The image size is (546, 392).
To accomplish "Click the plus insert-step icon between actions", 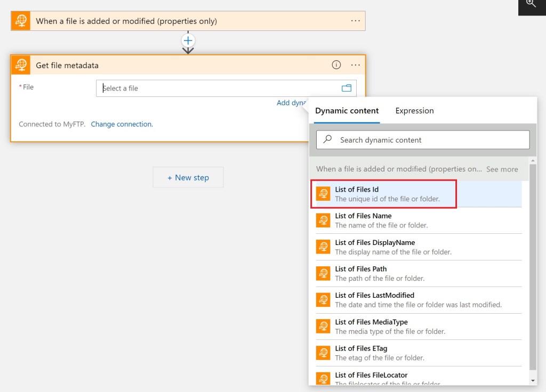I will (x=188, y=40).
